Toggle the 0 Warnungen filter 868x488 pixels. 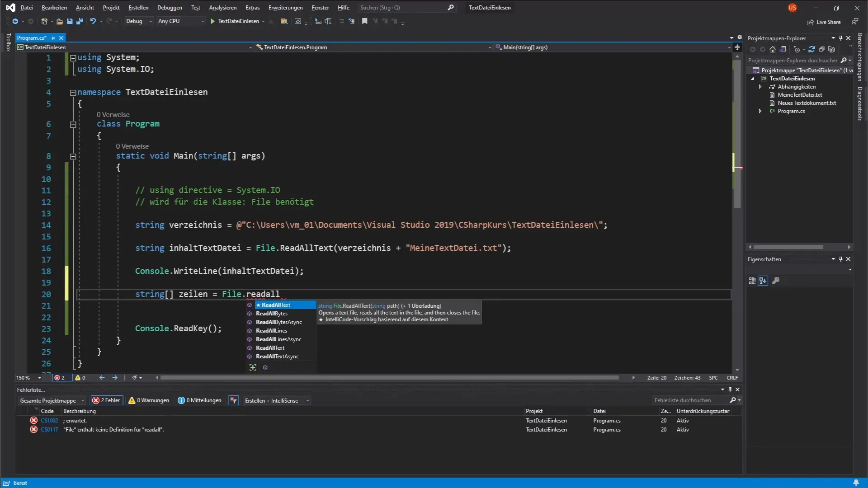149,400
